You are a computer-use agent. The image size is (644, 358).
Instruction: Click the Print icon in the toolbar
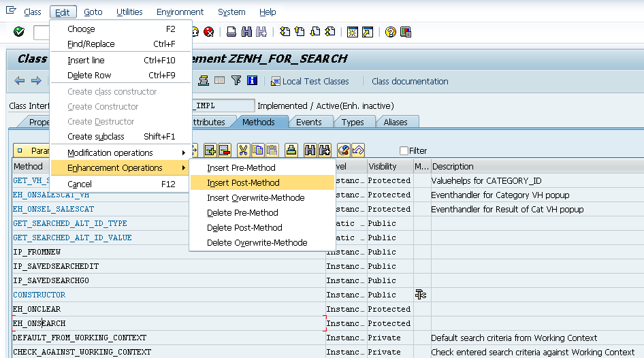[231, 31]
